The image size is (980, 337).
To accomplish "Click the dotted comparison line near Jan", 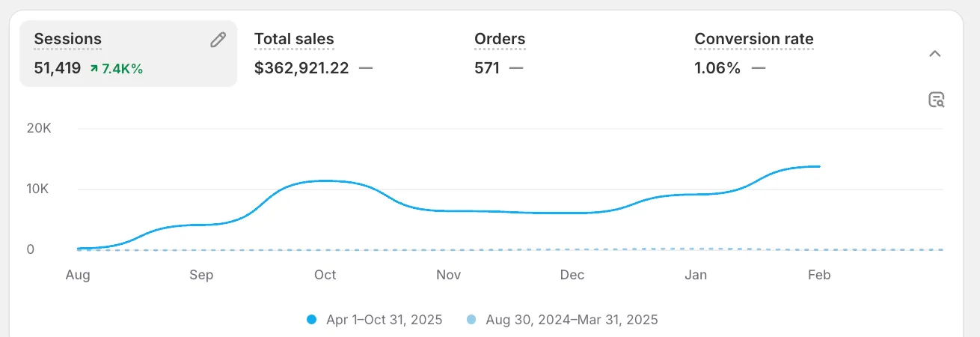I will 696,249.
